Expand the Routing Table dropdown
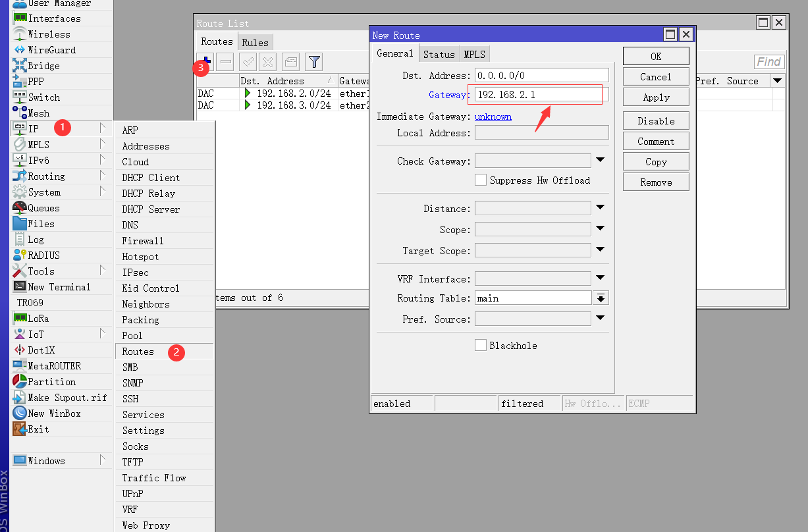Image resolution: width=808 pixels, height=532 pixels. pyautogui.click(x=600, y=297)
